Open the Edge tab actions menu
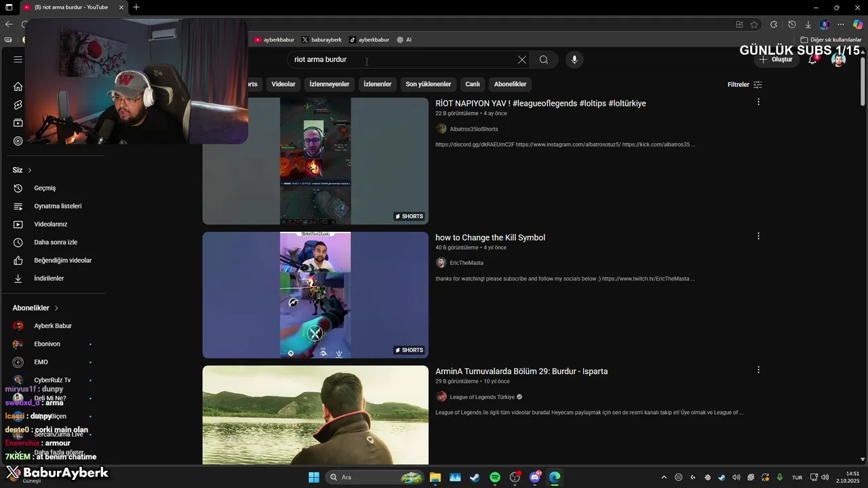868x488 pixels. point(9,7)
